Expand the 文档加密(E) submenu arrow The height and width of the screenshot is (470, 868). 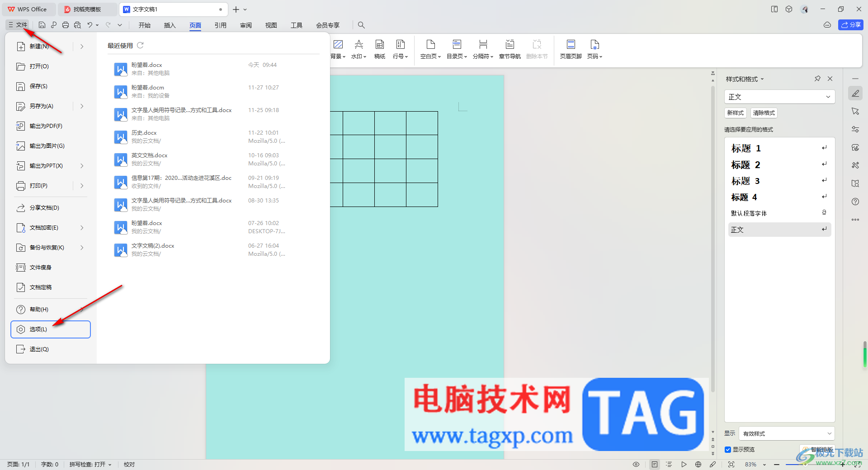(82, 228)
